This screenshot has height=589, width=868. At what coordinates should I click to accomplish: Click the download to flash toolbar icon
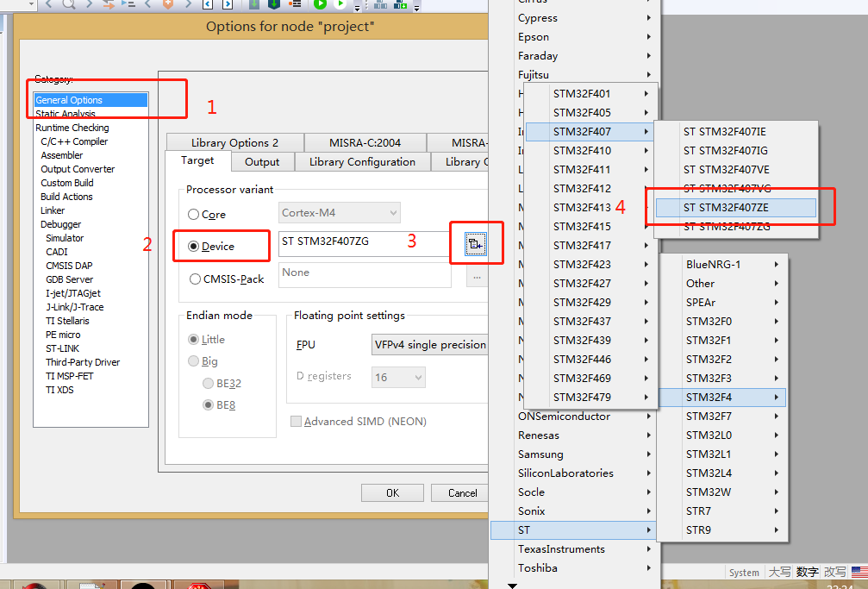click(x=274, y=8)
